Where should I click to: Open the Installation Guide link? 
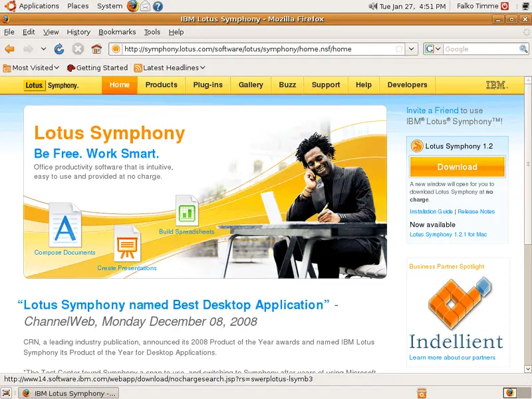(431, 211)
